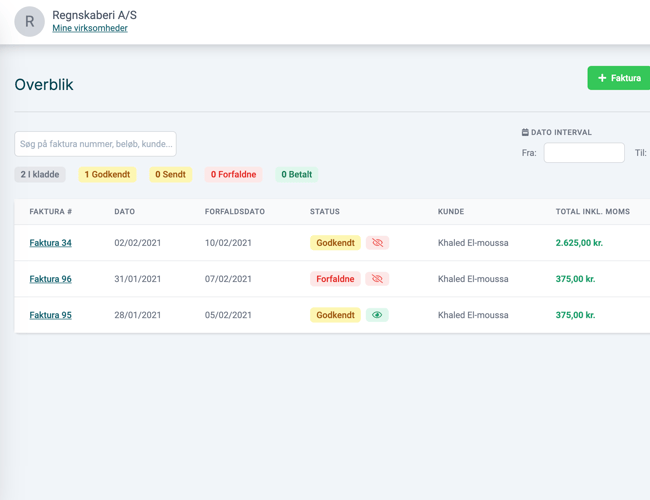Create new invoice with Faktura button

tap(619, 78)
